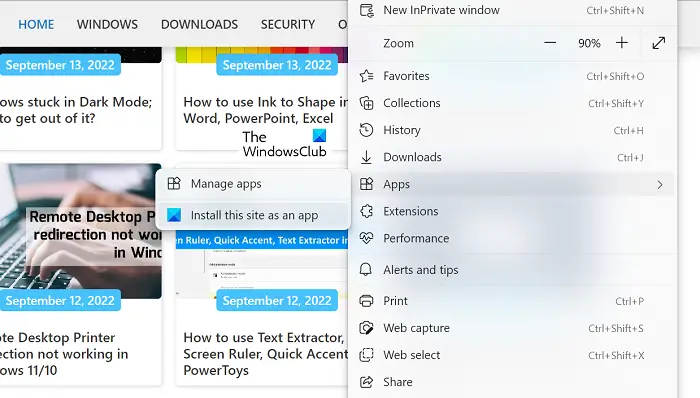Viewport: 700px width, 398px height.
Task: Click the Downloads arrow icon
Action: (x=367, y=157)
